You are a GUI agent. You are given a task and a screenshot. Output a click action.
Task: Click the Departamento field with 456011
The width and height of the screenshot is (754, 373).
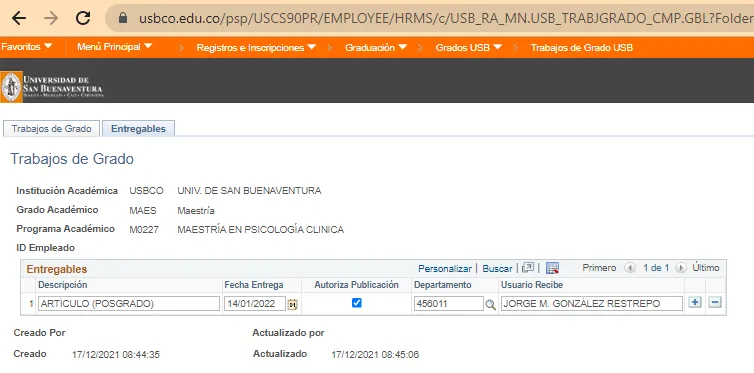(x=449, y=303)
